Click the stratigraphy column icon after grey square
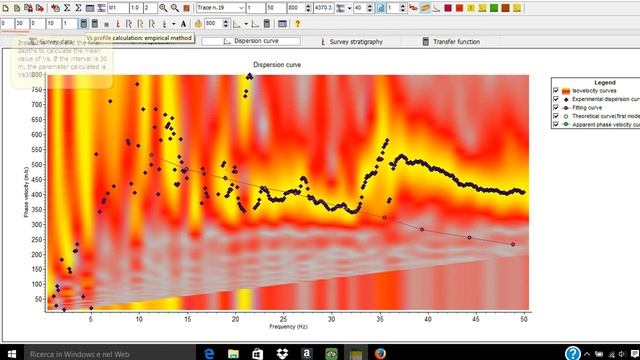640x360 pixels. tap(118, 24)
